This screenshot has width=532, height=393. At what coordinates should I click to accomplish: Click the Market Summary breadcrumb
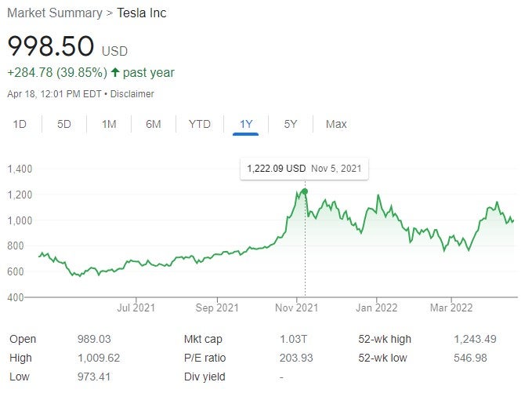click(55, 13)
